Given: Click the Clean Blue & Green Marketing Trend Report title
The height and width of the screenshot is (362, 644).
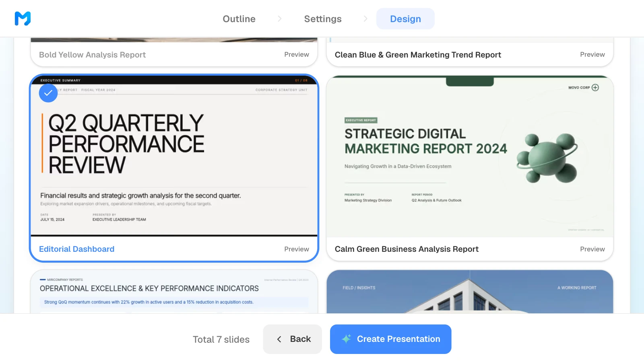Looking at the screenshot, I should coord(418,55).
